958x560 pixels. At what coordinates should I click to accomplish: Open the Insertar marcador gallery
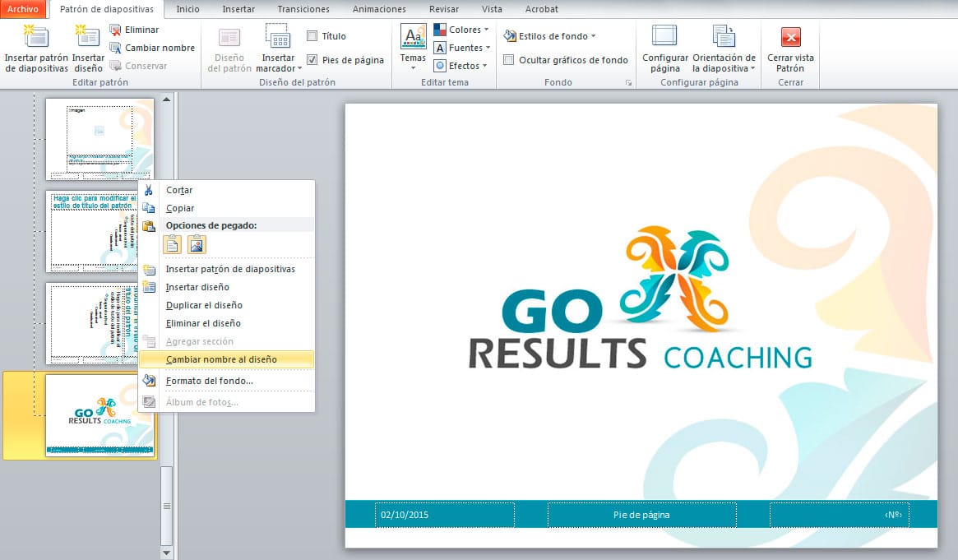coord(278,49)
